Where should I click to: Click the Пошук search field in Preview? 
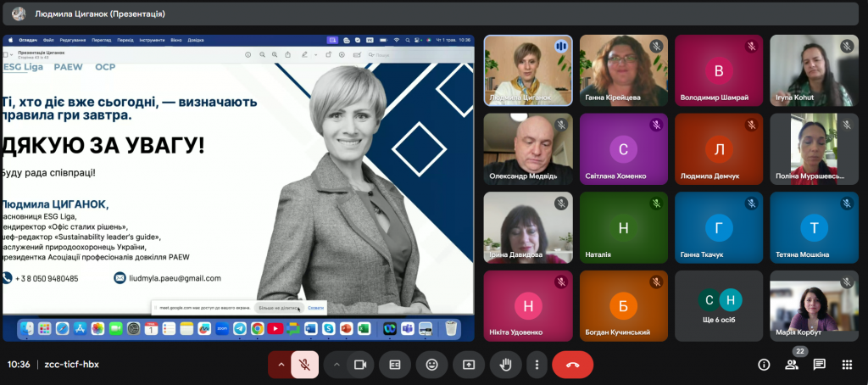pos(419,55)
